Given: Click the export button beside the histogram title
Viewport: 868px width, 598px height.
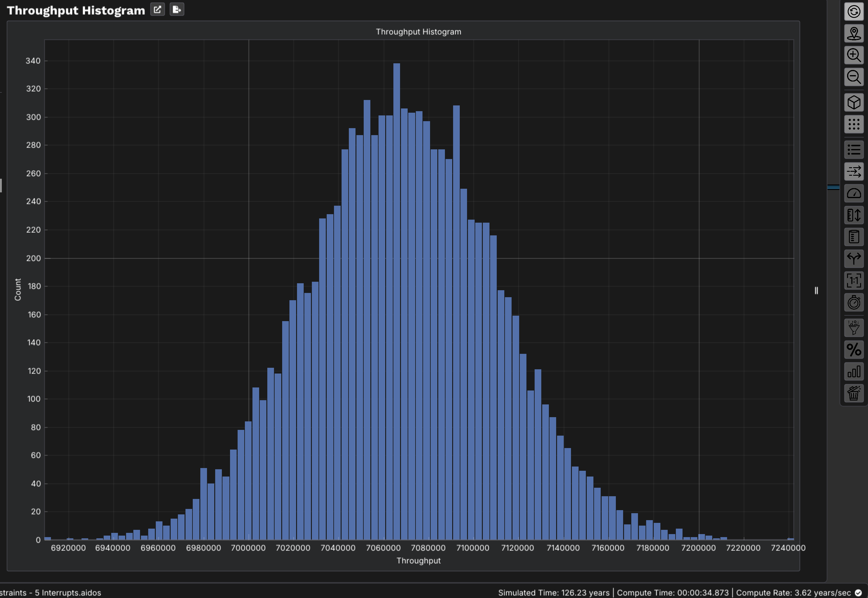Looking at the screenshot, I should 176,9.
